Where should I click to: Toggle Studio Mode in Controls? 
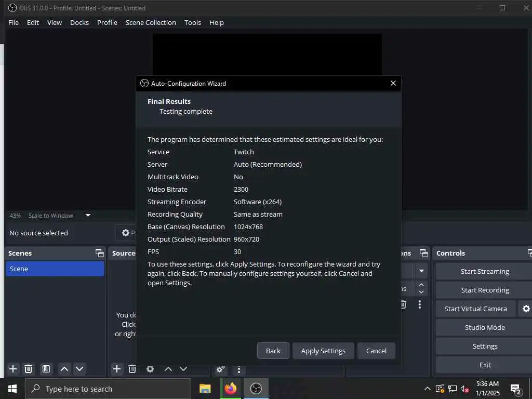[x=485, y=327]
